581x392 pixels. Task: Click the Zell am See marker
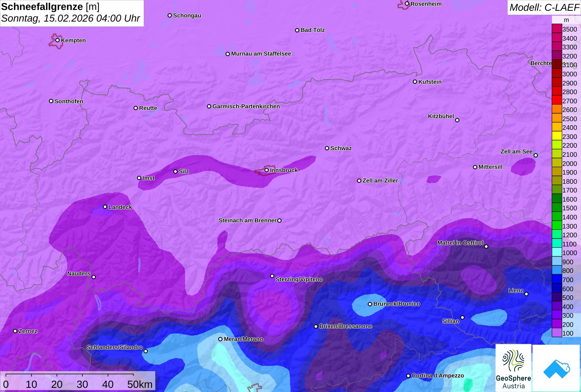tap(536, 156)
